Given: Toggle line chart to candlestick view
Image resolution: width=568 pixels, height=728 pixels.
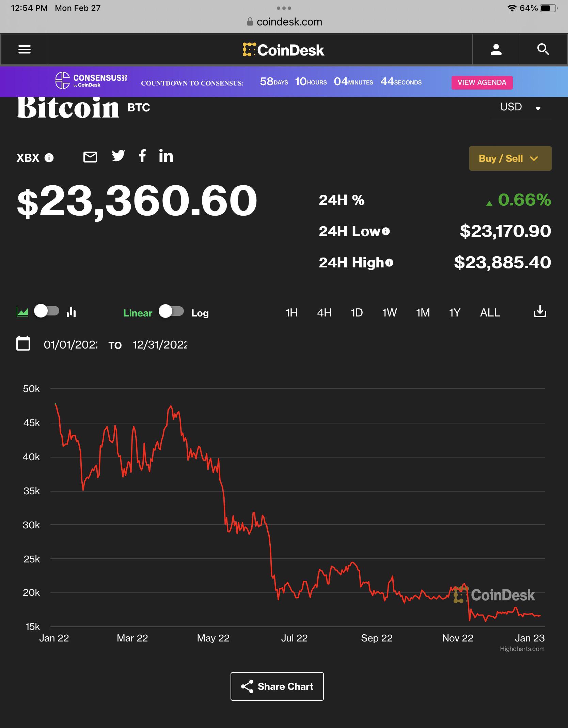Looking at the screenshot, I should (x=47, y=311).
